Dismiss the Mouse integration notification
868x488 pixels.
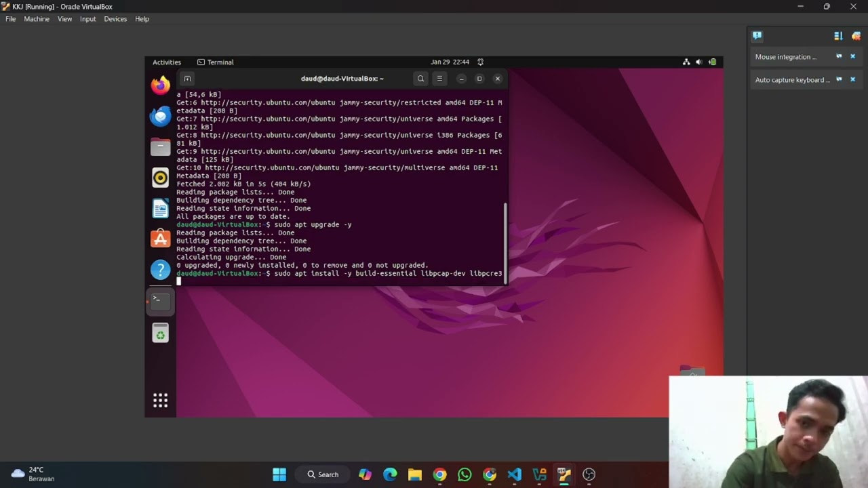tap(853, 57)
